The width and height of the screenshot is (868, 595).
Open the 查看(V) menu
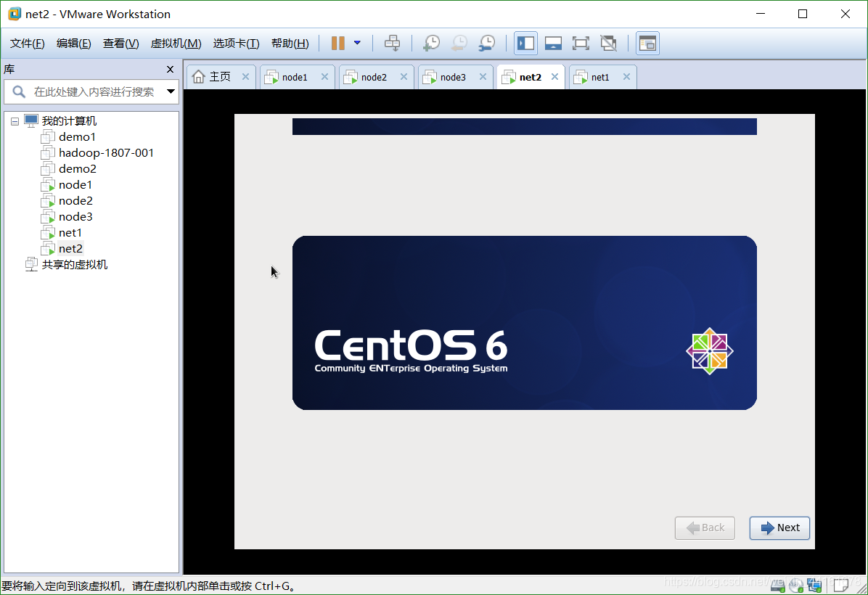coord(120,43)
